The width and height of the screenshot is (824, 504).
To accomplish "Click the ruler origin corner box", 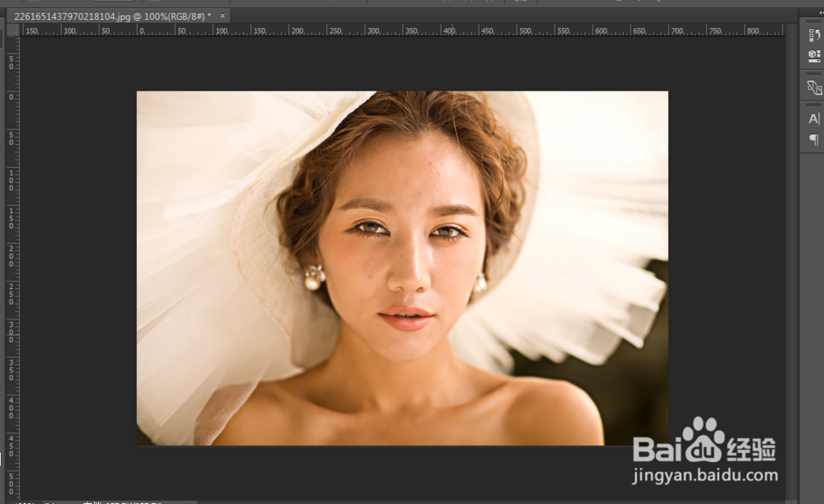I will pyautogui.click(x=12, y=31).
